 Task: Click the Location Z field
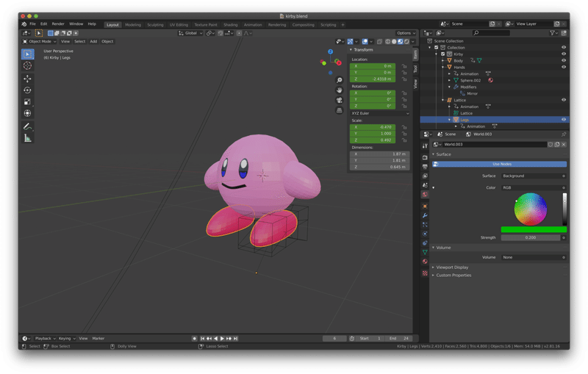[x=373, y=79]
